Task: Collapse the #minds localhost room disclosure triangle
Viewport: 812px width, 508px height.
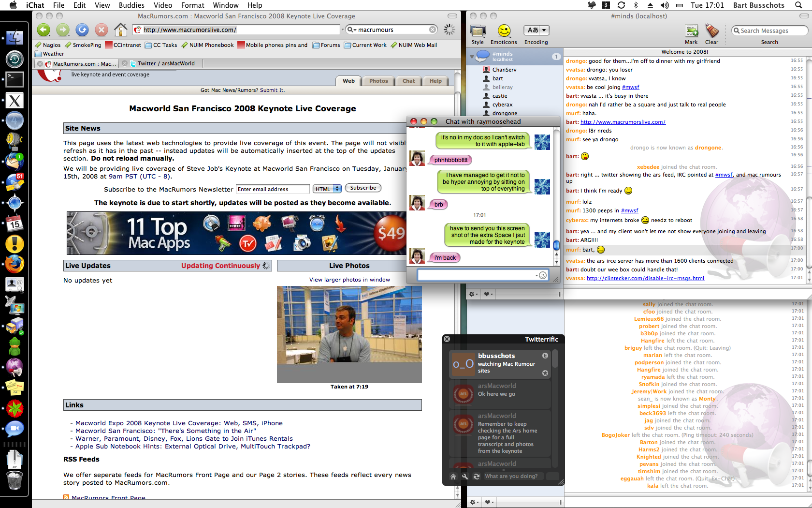Action: pos(472,57)
